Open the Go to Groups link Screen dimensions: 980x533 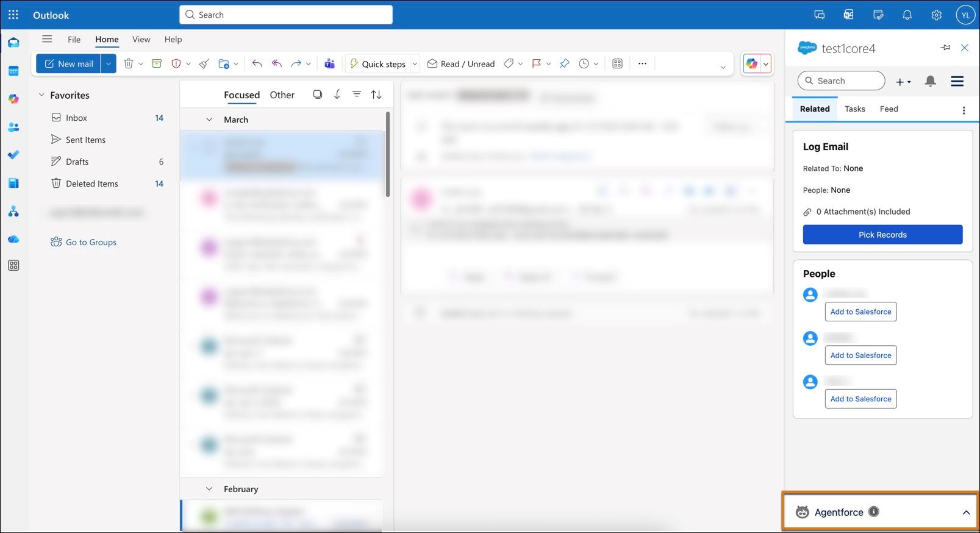[91, 242]
